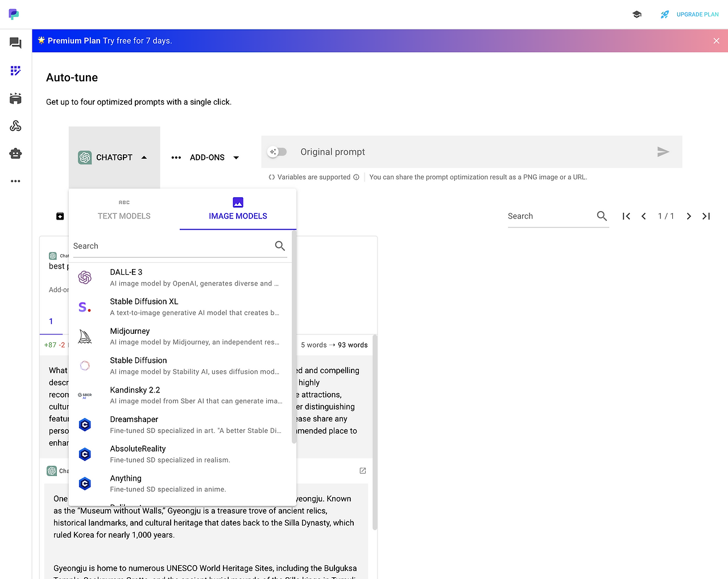
Task: Open the graduation cap tutorial icon
Action: 637,14
